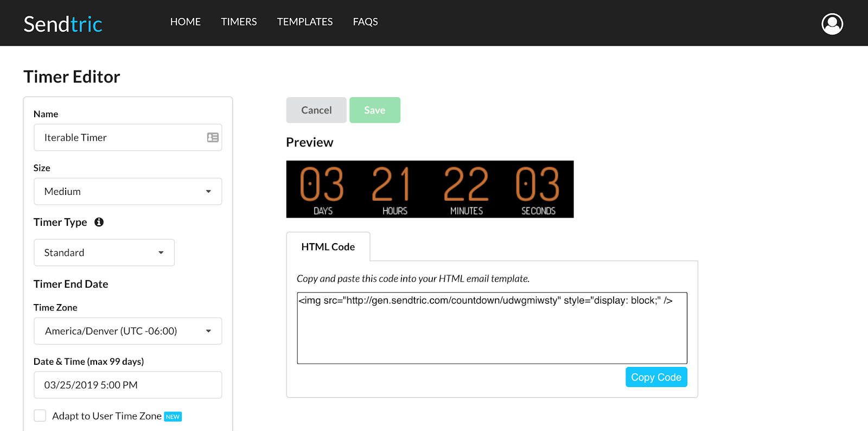
Task: Click the Iterable Timer name field
Action: tap(119, 138)
